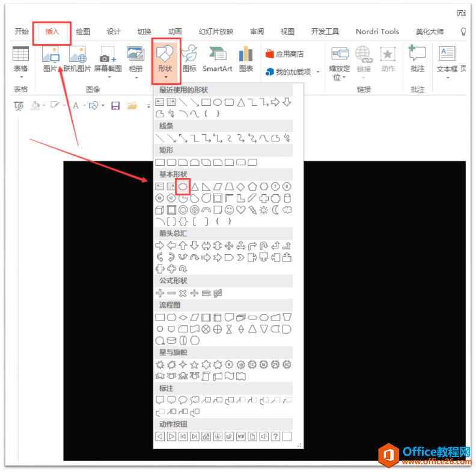476x472 pixels.
Task: Insert a 联机图片 online picture
Action: click(x=78, y=60)
